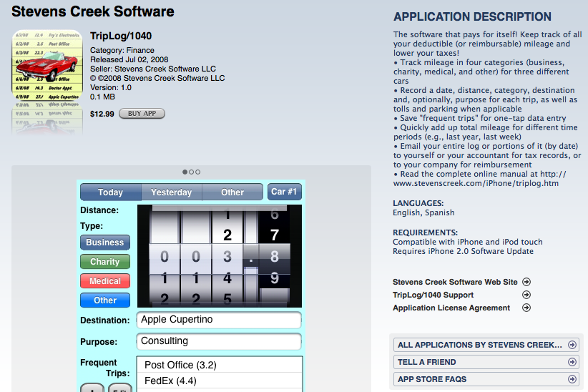588x392 pixels.
Task: Click the Category: Finance text
Action: (122, 50)
